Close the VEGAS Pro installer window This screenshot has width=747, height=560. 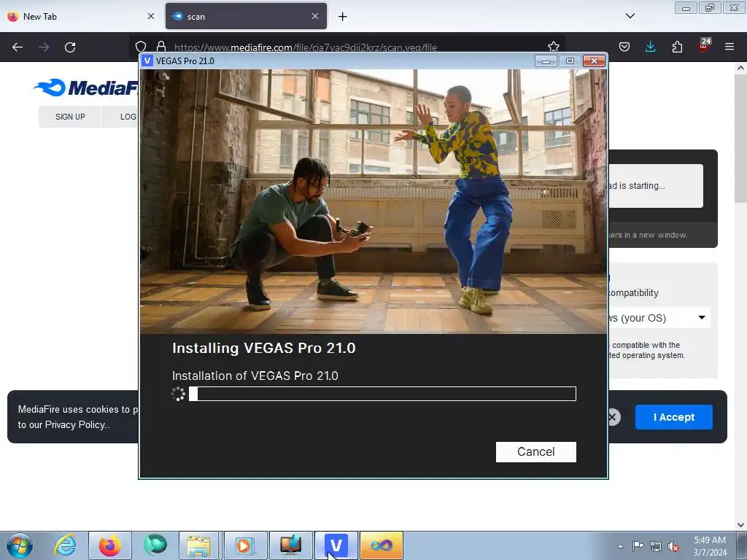[x=594, y=61]
